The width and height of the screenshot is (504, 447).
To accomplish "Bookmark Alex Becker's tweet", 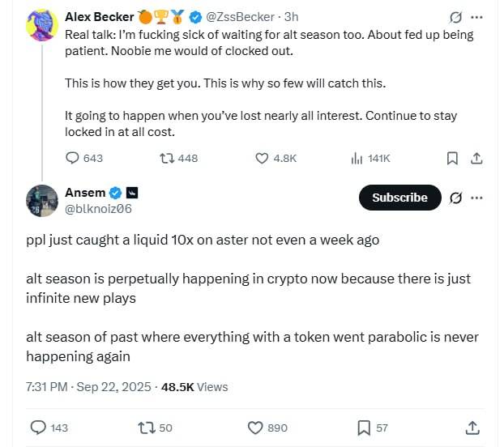I will [453, 159].
